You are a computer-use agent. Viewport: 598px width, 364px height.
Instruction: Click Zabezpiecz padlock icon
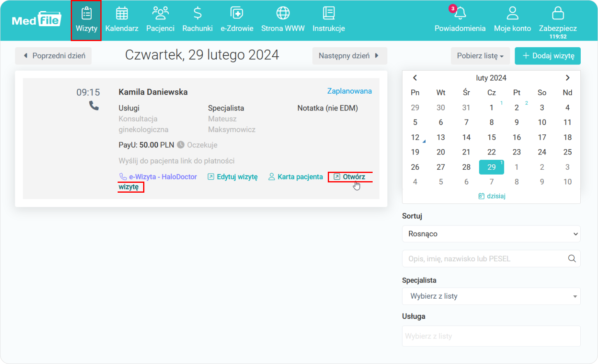[558, 13]
